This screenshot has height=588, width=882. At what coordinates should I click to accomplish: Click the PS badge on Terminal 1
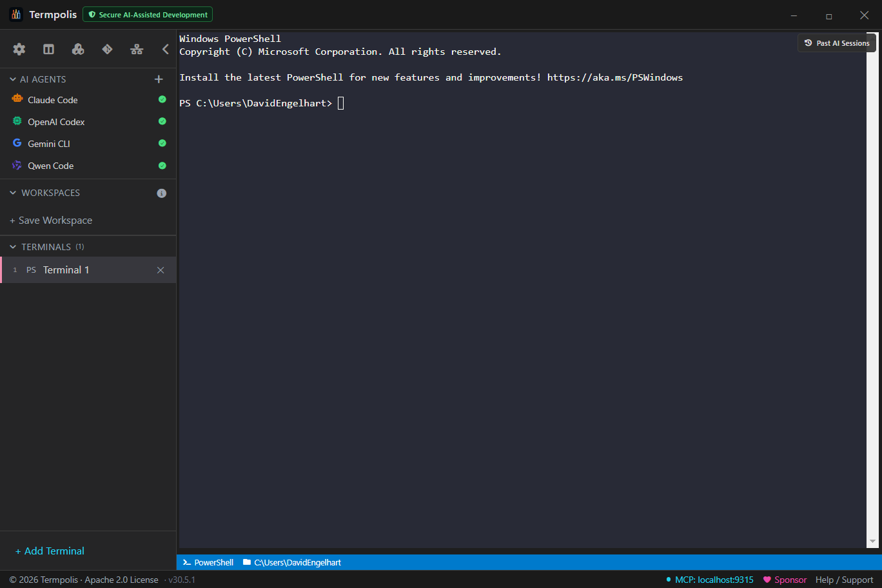[31, 270]
